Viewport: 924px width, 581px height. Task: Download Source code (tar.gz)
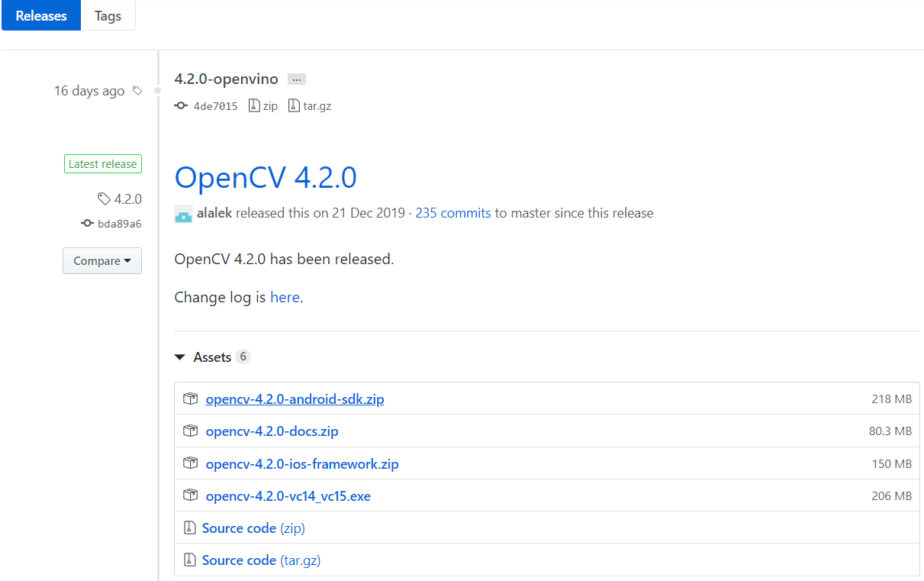261,560
